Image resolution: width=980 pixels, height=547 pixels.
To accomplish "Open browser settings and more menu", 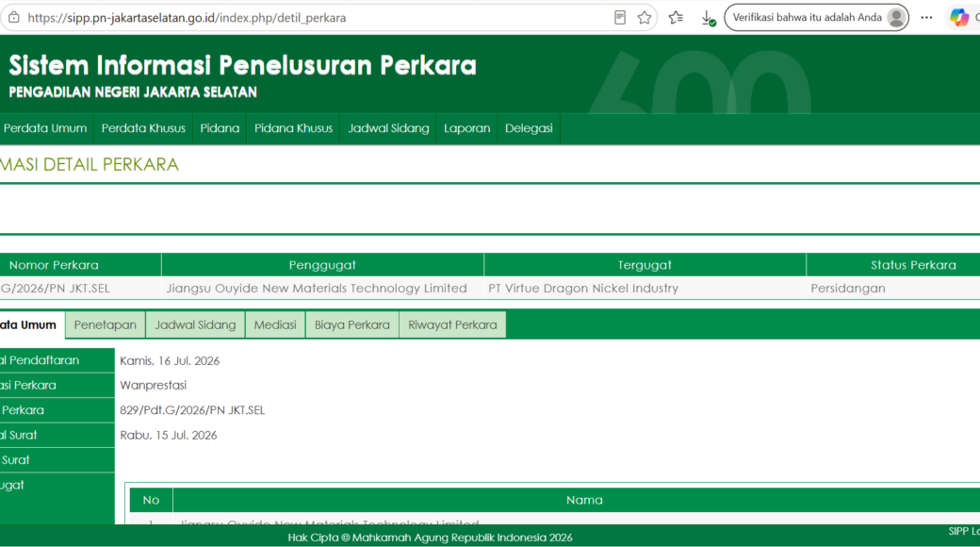I will click(926, 18).
